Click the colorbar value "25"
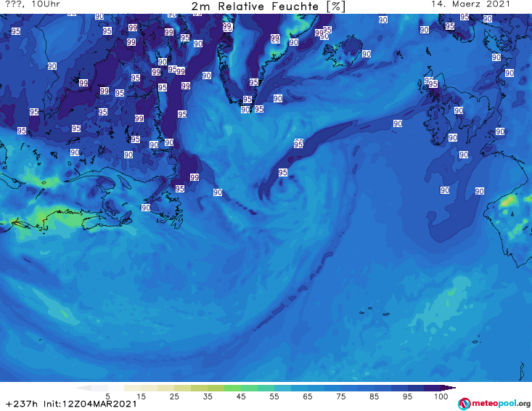Screen dimensions: 532x411 click(x=174, y=396)
